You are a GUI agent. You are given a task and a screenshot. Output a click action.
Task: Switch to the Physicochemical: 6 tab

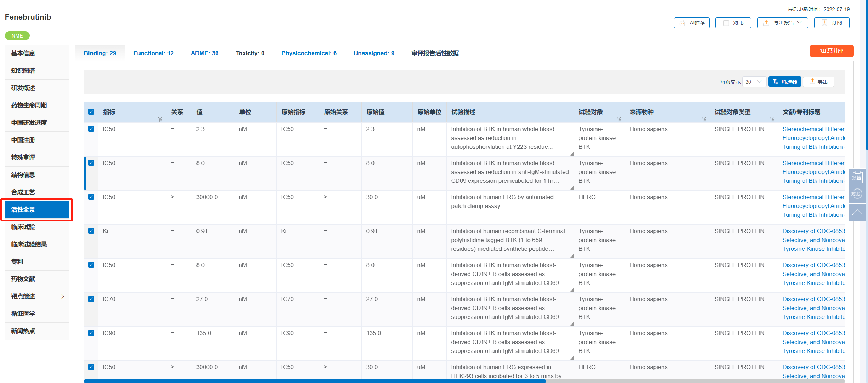coord(309,53)
